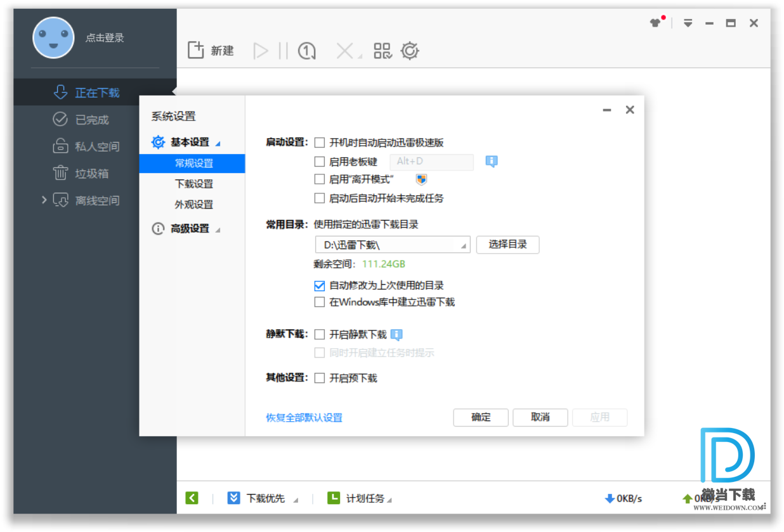Click the start download play icon
Screen dimensions: 784x532
261,51
